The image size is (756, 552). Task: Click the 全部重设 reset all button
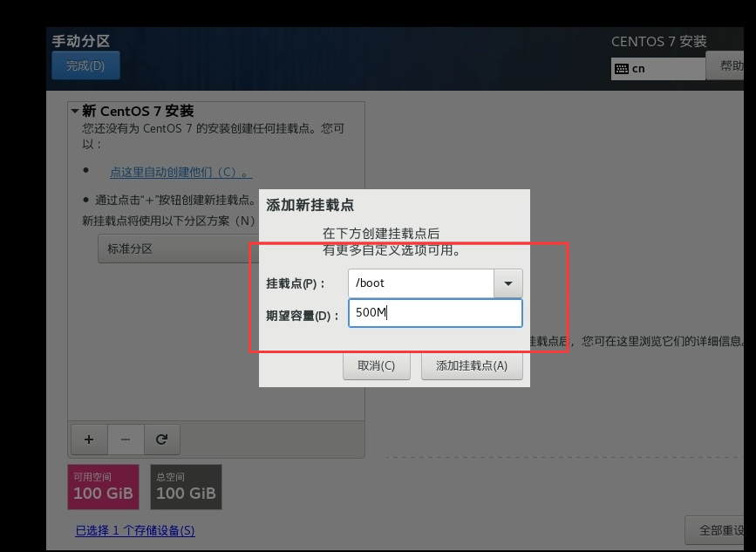pyautogui.click(x=715, y=530)
